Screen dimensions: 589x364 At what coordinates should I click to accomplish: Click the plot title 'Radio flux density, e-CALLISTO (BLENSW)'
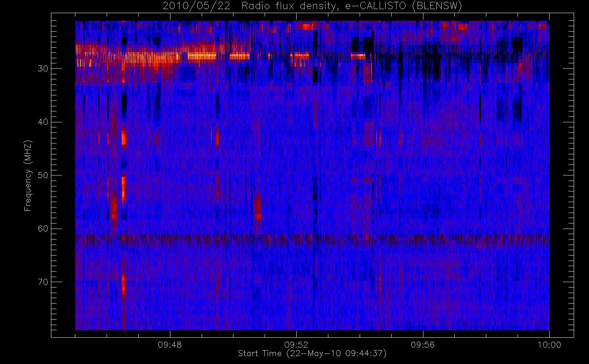(x=352, y=6)
